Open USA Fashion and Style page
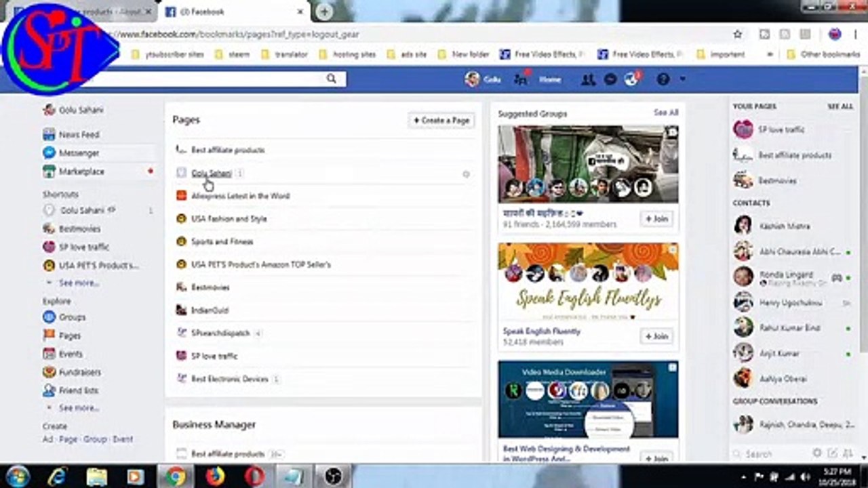Viewport: 868px width, 488px height. click(229, 219)
